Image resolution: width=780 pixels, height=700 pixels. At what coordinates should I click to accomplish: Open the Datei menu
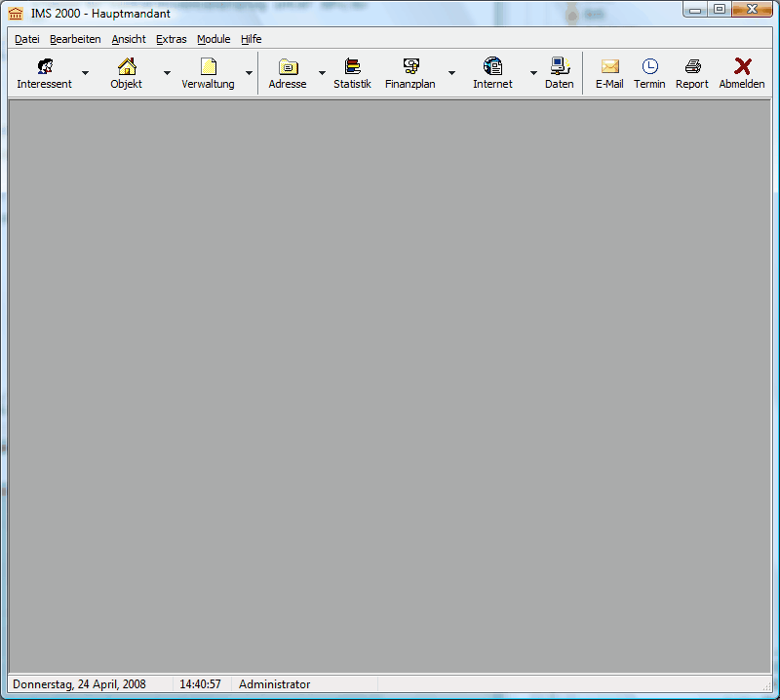click(x=27, y=39)
